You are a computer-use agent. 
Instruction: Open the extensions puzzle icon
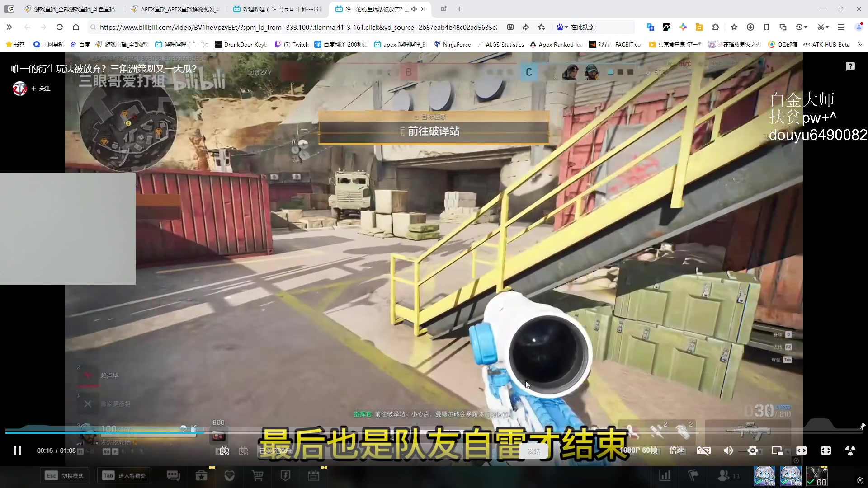716,27
